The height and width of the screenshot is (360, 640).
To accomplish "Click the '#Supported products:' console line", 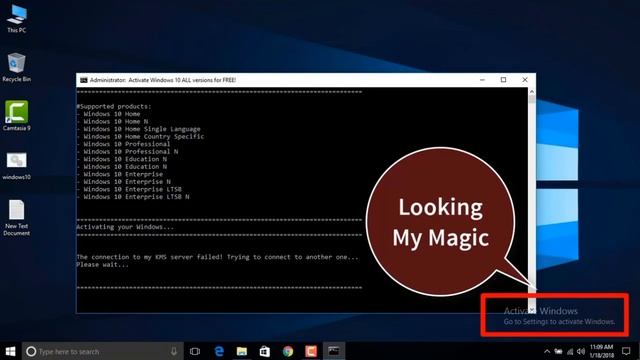I will tap(114, 107).
